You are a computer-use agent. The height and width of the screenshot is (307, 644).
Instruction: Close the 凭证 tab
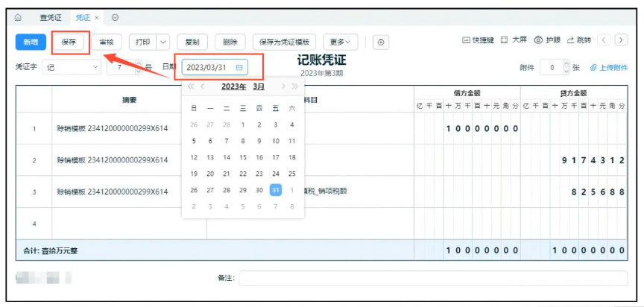pos(96,18)
